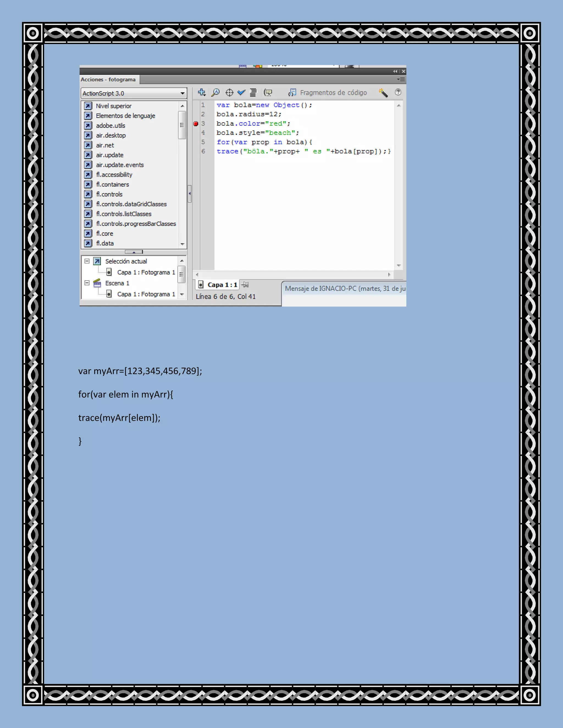Screen dimensions: 563x728
Task: Click code line 1 'var bola=new Object();'
Action: click(264, 105)
